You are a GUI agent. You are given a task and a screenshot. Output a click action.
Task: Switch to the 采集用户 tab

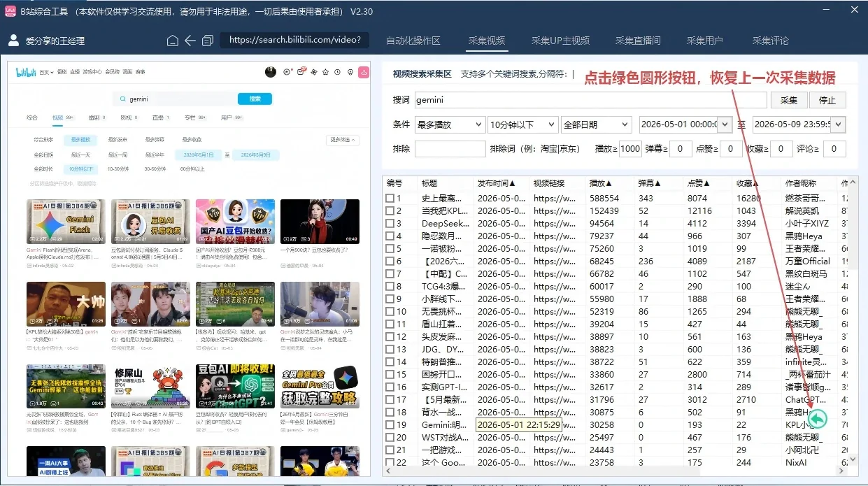click(704, 41)
